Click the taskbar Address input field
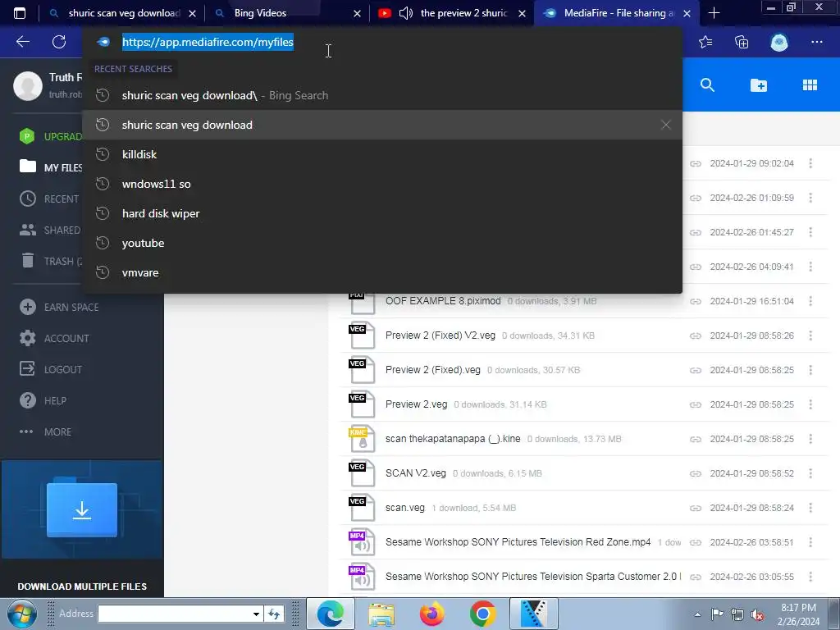The height and width of the screenshot is (630, 840). point(174,614)
